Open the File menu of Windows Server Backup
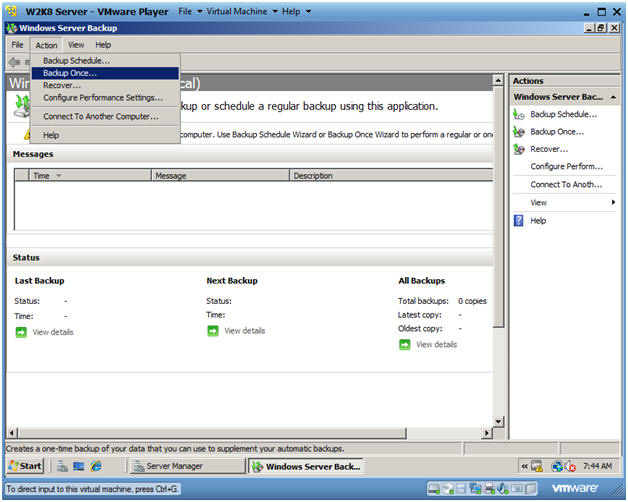Viewport: 628px width, 502px height. [17, 45]
